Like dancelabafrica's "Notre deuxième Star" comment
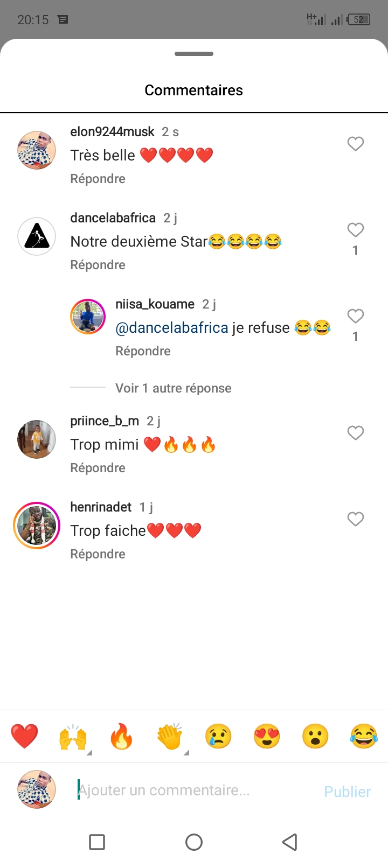This screenshot has width=388, height=868. point(355,230)
